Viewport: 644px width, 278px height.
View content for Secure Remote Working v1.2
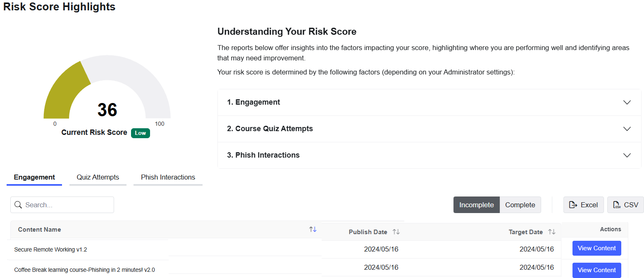[596, 248]
